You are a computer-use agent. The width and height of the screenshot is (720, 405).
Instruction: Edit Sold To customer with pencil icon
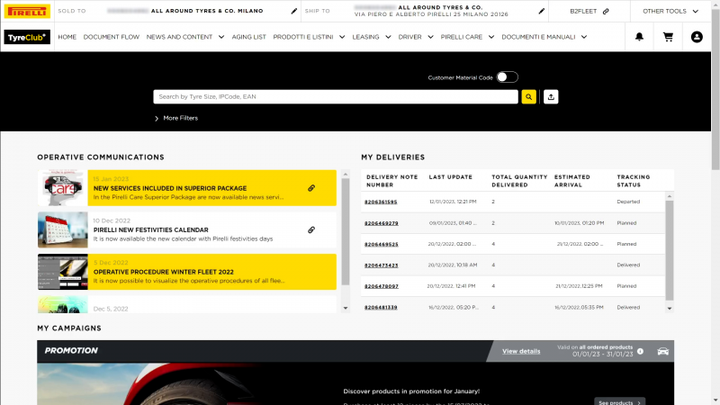click(294, 11)
